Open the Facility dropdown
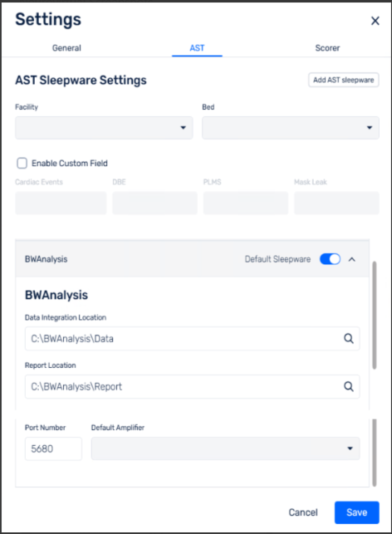 pos(104,128)
